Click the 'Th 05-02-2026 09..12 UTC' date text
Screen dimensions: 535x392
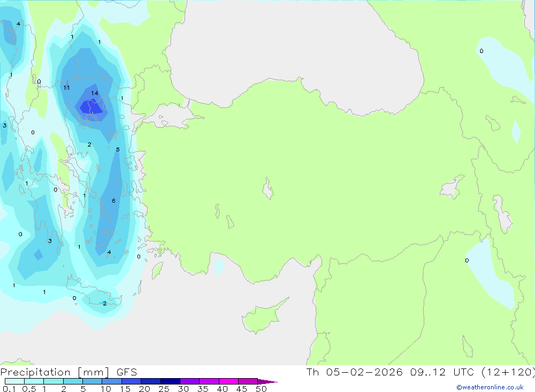[390, 372]
